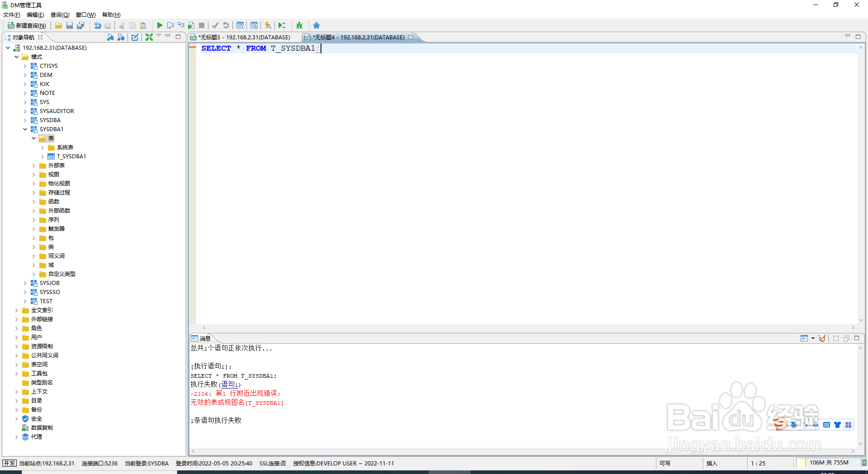The width and height of the screenshot is (868, 474).
Task: Toggle the Sogou IME punctuation mode
Action: [806, 425]
